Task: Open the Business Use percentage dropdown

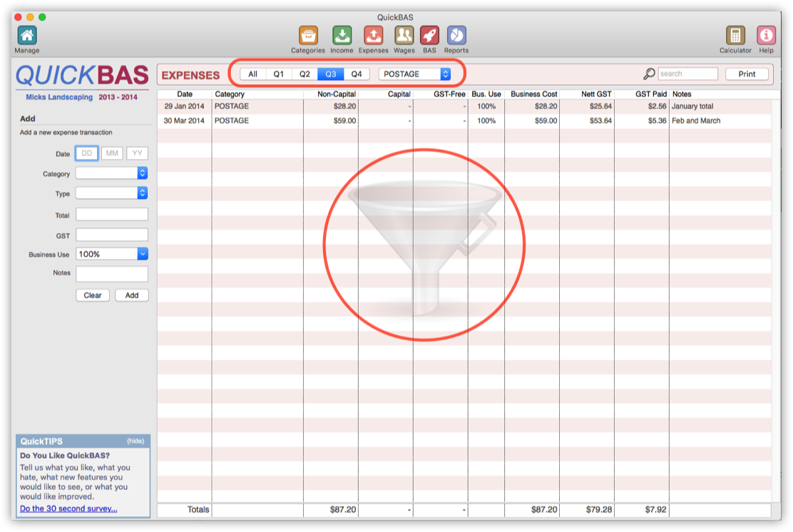Action: [x=112, y=254]
